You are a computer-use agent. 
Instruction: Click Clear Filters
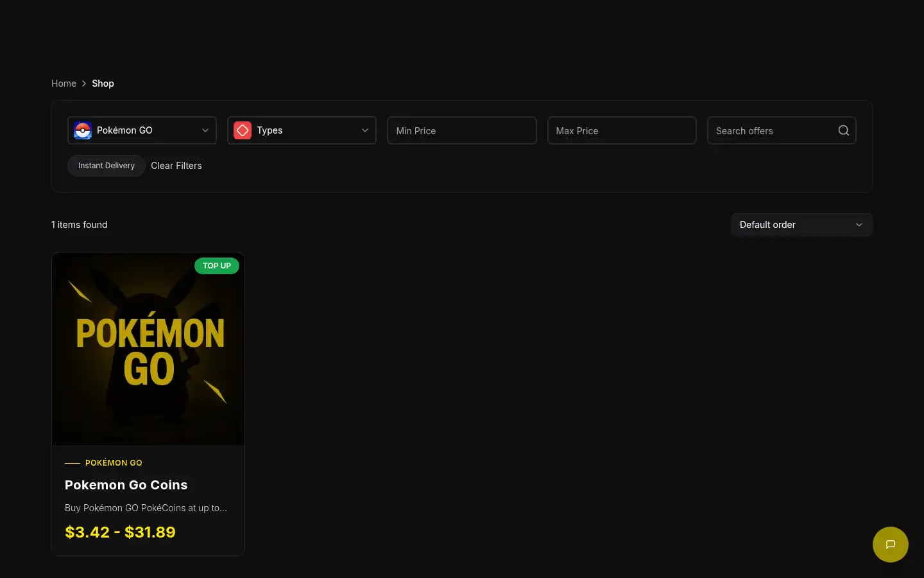pos(176,166)
